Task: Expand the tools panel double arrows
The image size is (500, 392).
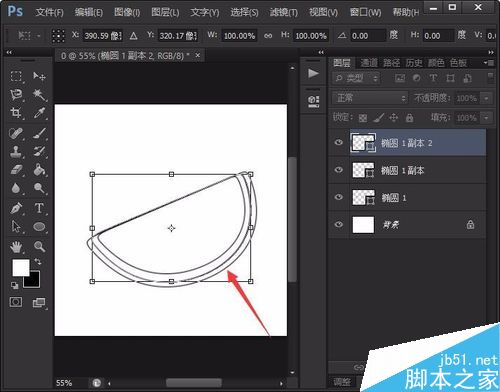Action: point(9,52)
